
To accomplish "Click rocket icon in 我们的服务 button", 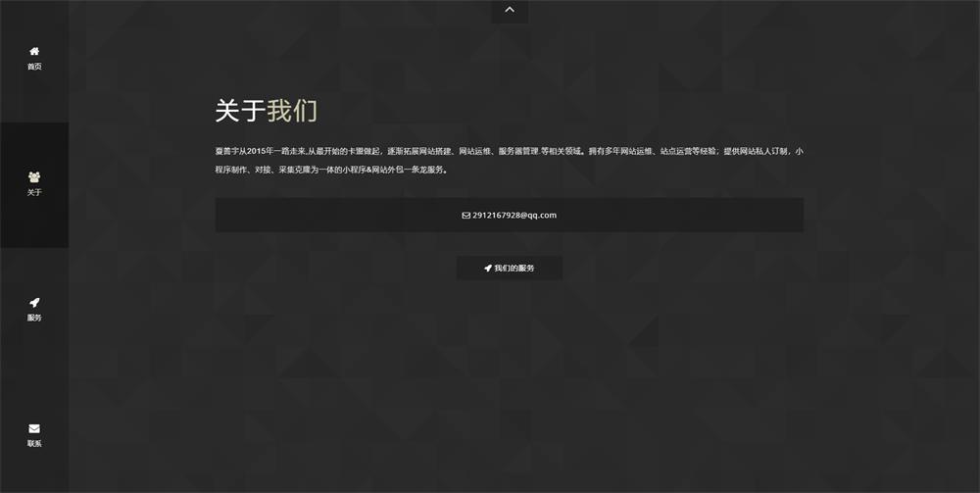I will click(x=487, y=268).
